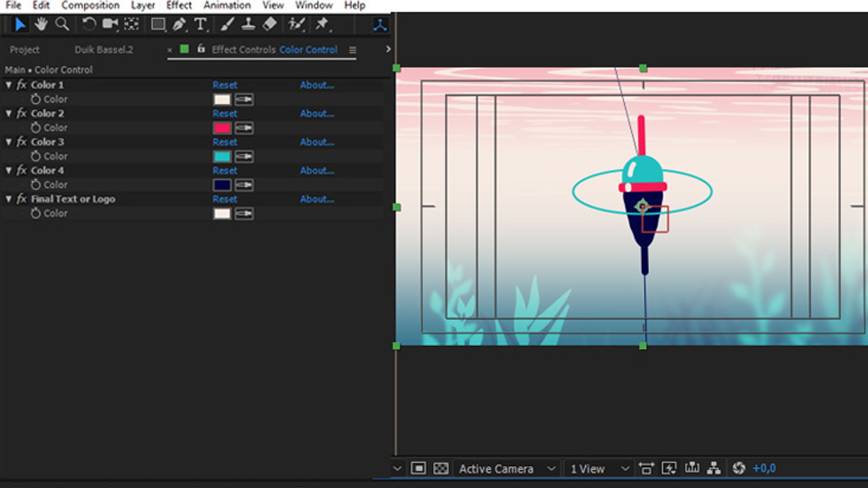Pick the Rotation tool
Viewport: 868px width, 488px height.
(x=89, y=24)
